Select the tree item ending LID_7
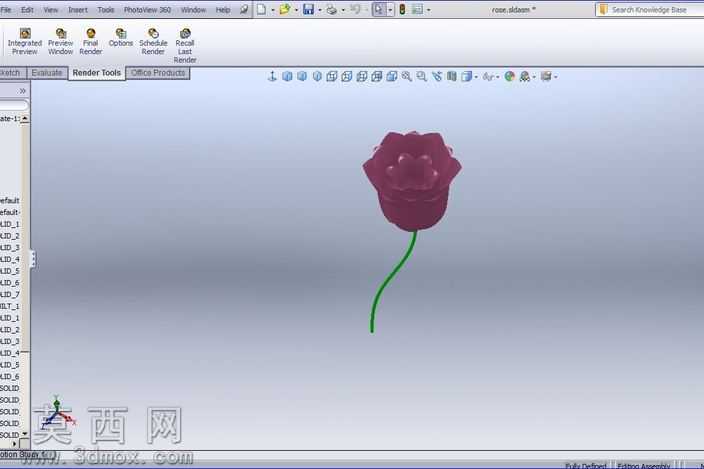Viewport: 704px width, 469px height. click(x=10, y=294)
